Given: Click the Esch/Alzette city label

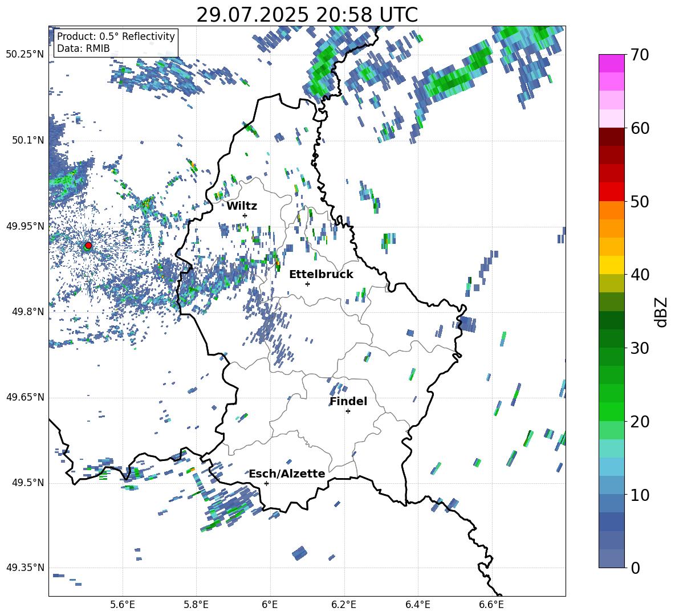Looking at the screenshot, I should tap(287, 474).
